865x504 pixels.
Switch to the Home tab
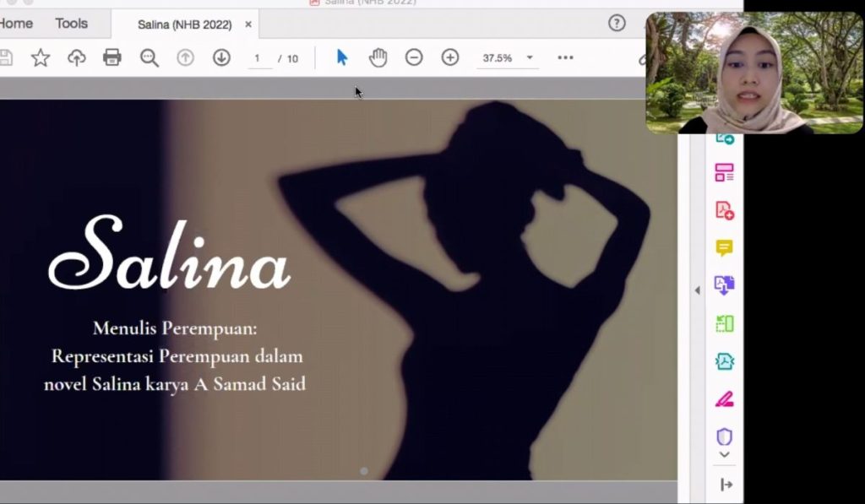[x=16, y=23]
